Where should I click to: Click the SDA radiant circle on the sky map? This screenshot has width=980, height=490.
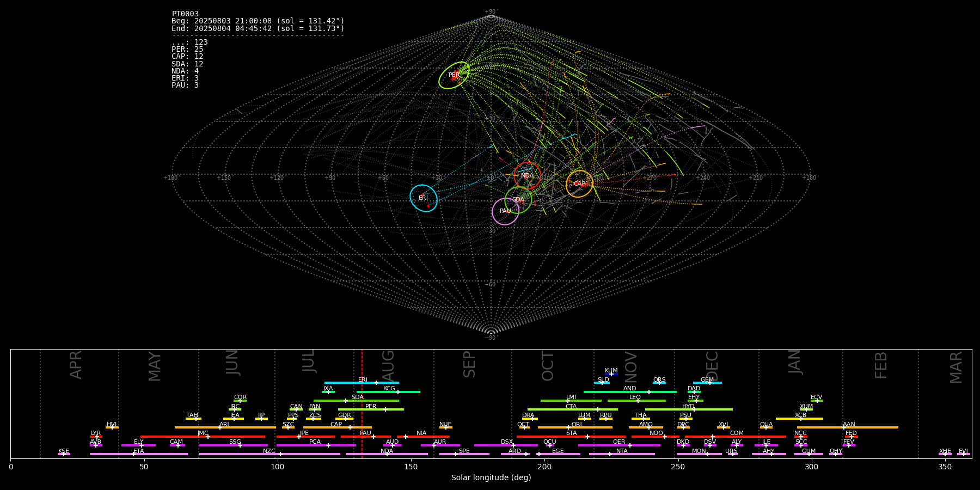tap(518, 200)
